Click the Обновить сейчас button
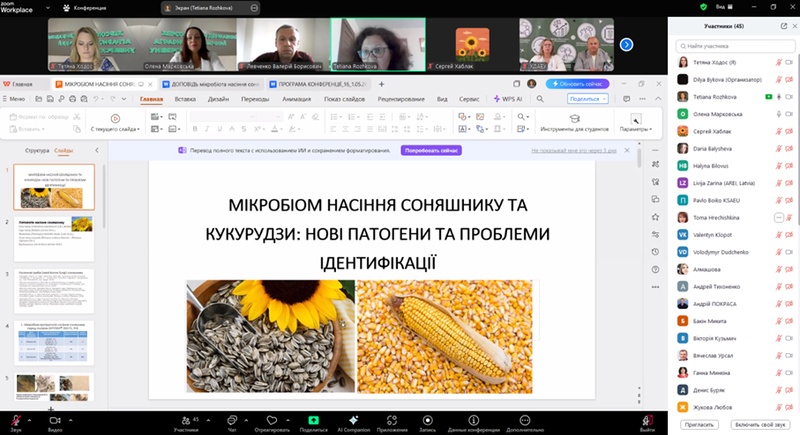 click(x=578, y=84)
